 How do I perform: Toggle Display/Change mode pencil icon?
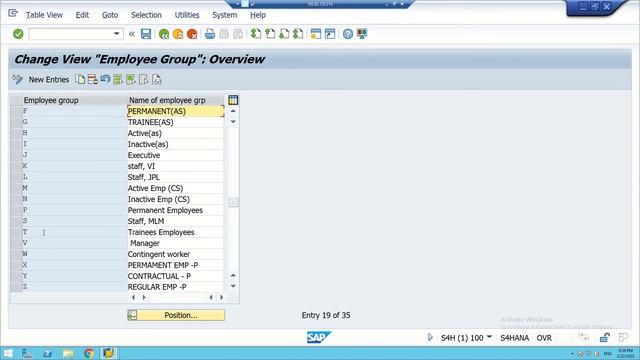[18, 79]
